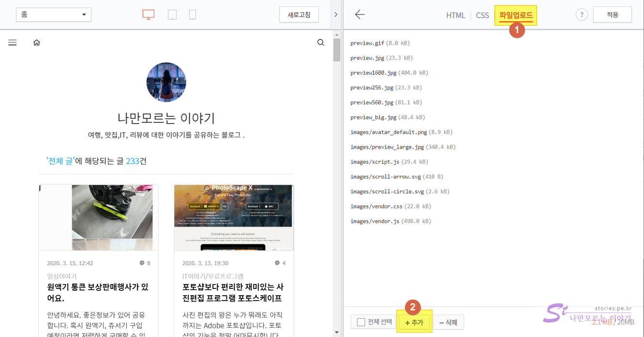Click the + 추가 add file button
644x337 pixels.
tap(414, 322)
